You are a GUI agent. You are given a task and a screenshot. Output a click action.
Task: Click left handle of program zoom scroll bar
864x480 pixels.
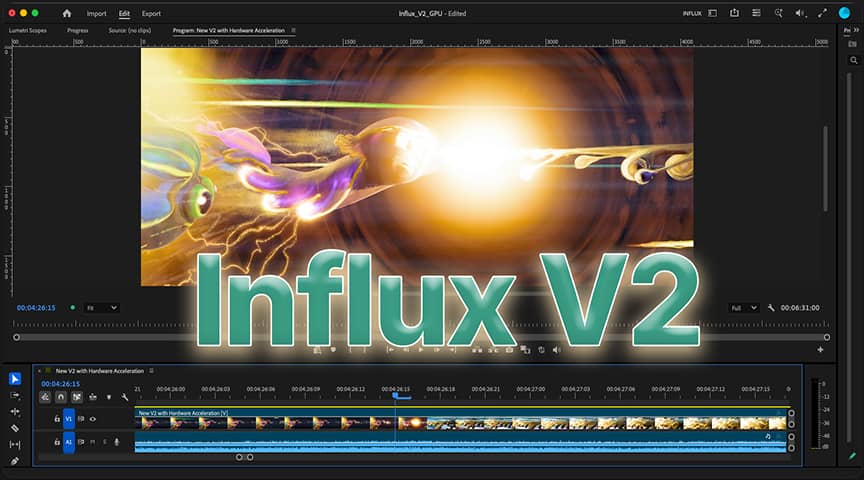coord(17,337)
